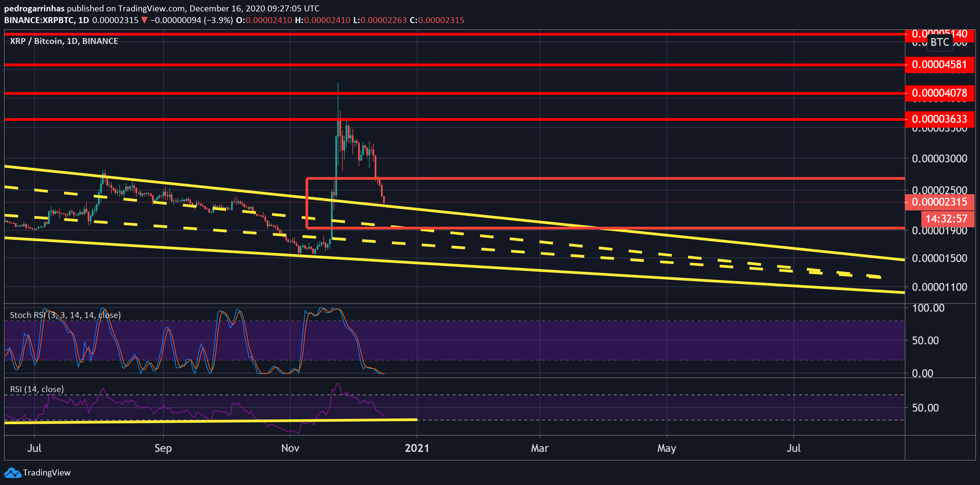This screenshot has height=485, width=980.
Task: Click the red down-arrow change indicator
Action: click(x=144, y=21)
